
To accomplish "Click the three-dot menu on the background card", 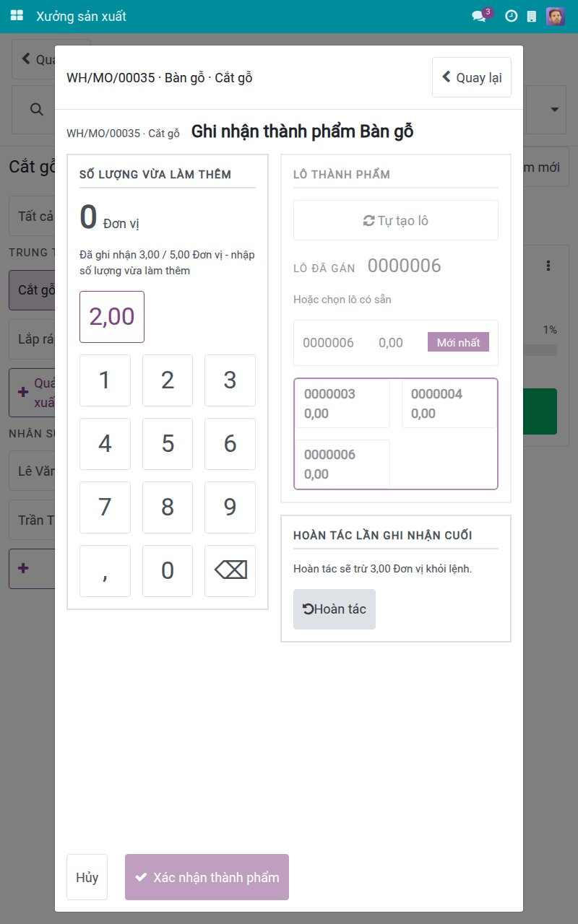I will [x=548, y=266].
